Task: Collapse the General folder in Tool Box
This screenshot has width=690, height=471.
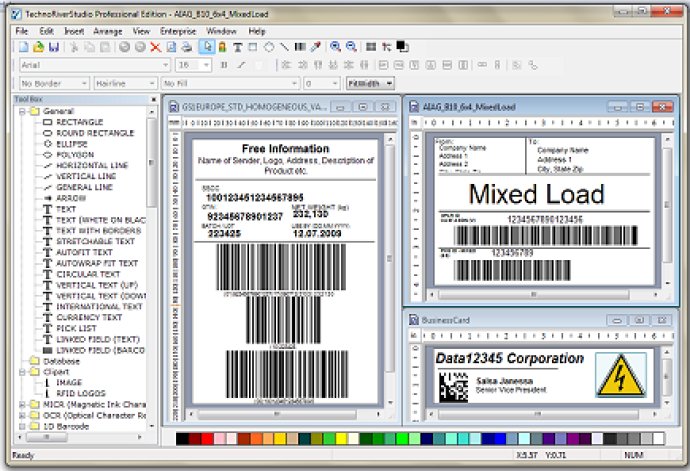Action: [22, 111]
